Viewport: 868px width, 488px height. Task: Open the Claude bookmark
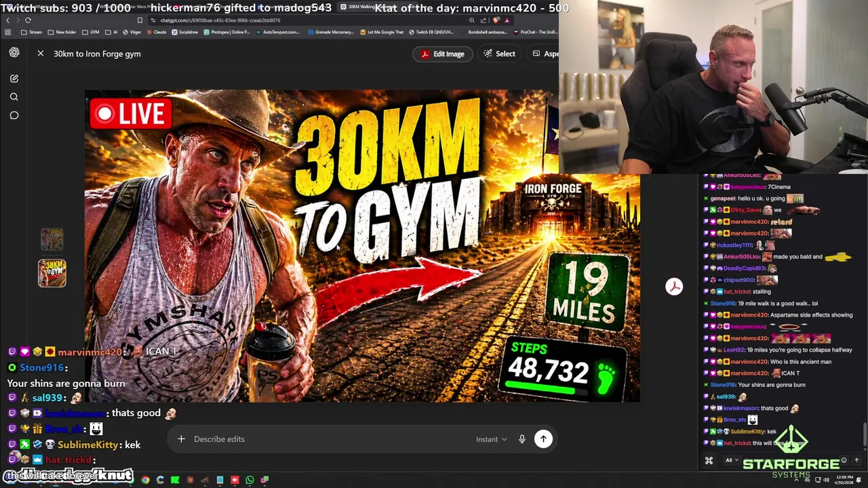pyautogui.click(x=157, y=32)
